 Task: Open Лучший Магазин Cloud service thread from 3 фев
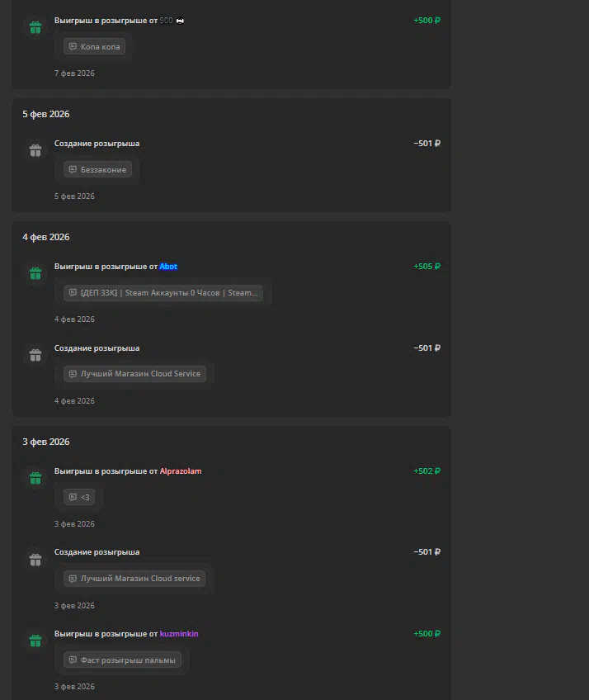(x=139, y=579)
